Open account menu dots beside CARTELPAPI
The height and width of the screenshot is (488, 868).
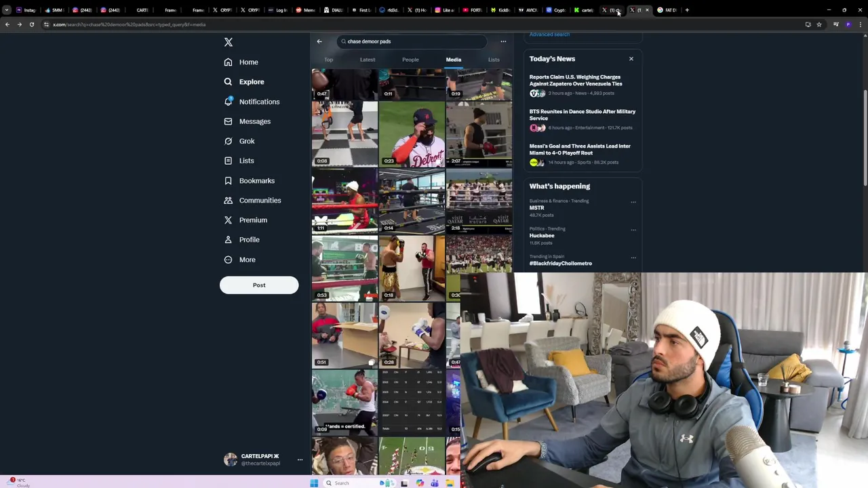(300, 460)
